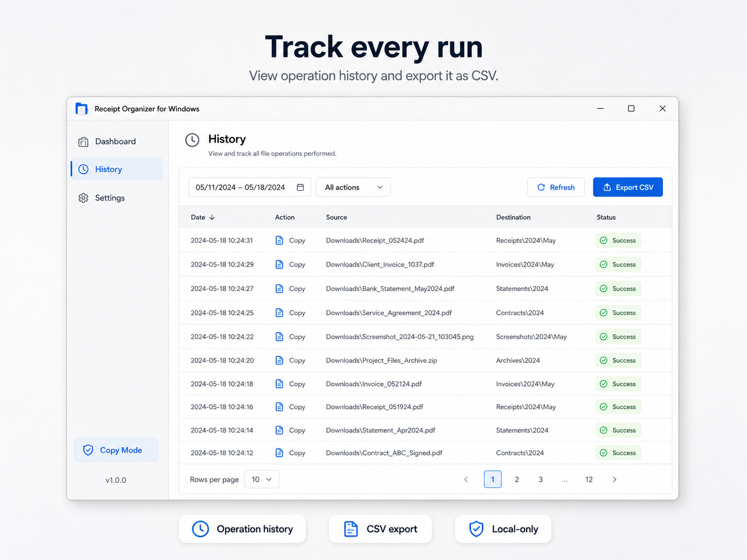The width and height of the screenshot is (747, 560).
Task: Click the Action column header
Action: 285,217
